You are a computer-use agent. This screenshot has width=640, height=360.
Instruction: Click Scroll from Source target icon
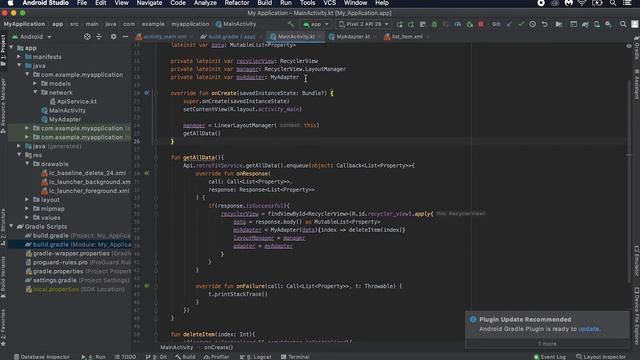[87, 37]
